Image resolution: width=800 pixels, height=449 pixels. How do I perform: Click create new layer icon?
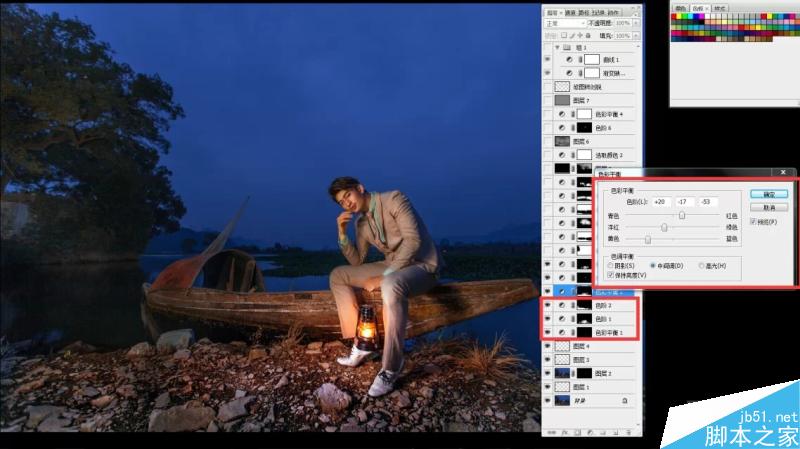pos(616,432)
